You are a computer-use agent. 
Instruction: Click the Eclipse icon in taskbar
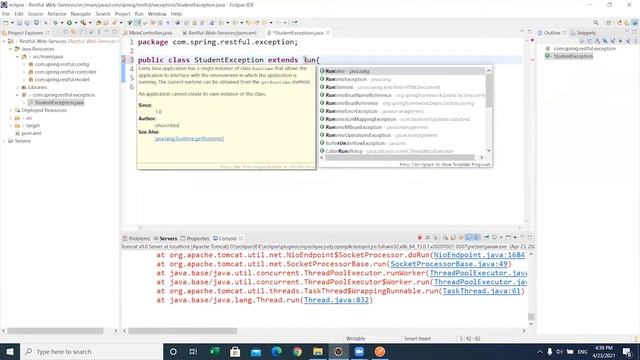click(x=338, y=351)
